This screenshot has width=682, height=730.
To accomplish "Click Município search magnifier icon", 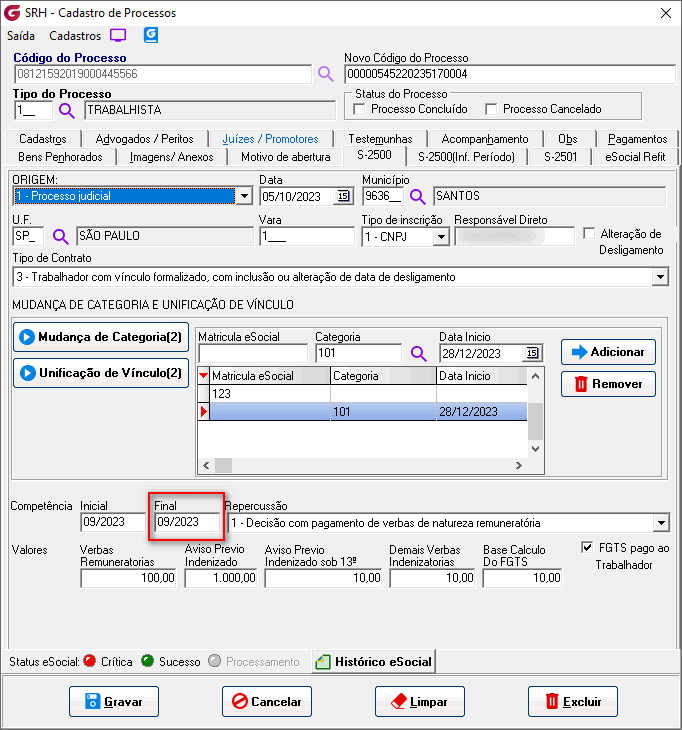I will pos(417,196).
